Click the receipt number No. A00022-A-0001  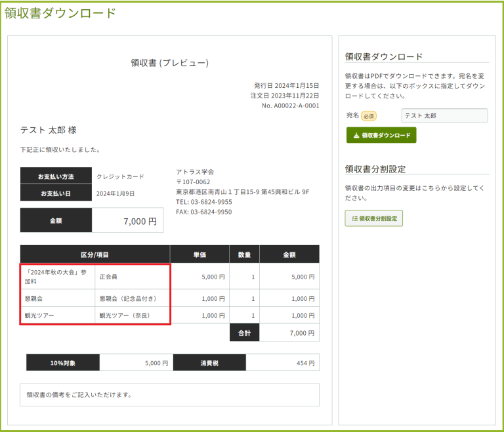[290, 106]
